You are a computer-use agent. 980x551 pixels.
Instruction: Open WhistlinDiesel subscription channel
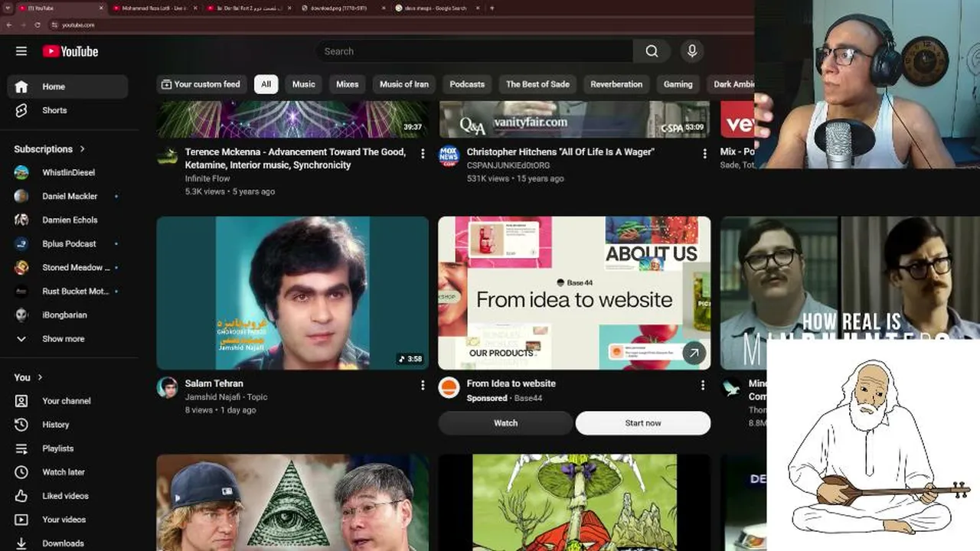[67, 172]
